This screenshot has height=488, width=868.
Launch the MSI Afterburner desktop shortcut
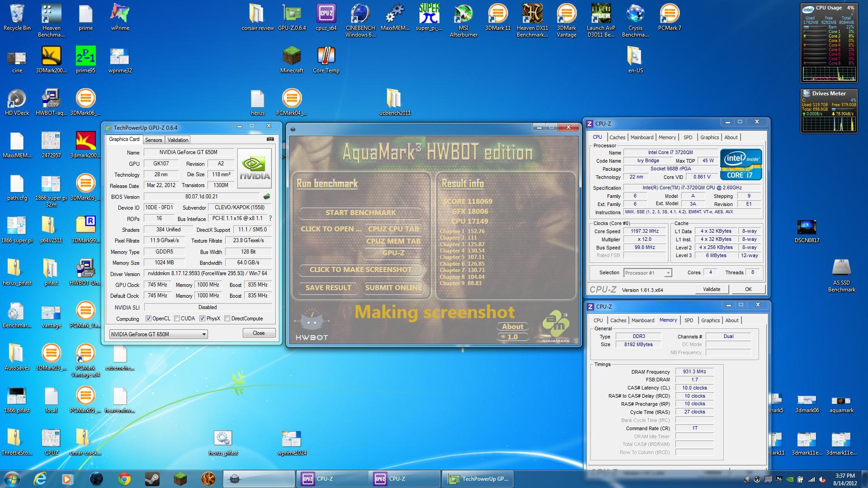coord(463,20)
